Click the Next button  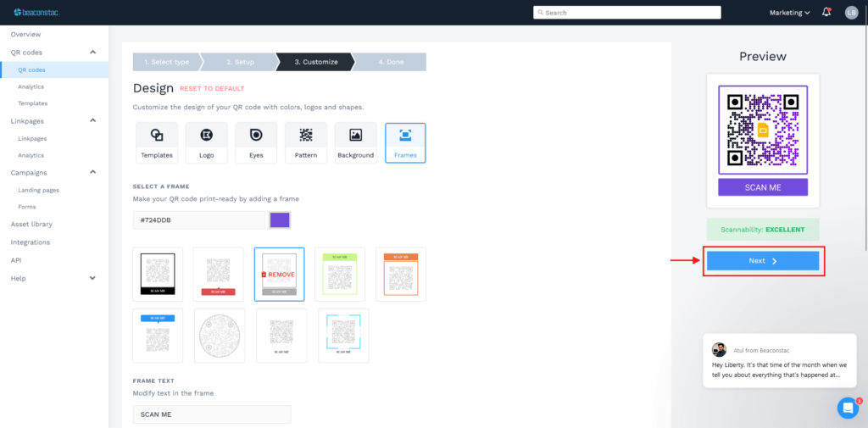[763, 261]
